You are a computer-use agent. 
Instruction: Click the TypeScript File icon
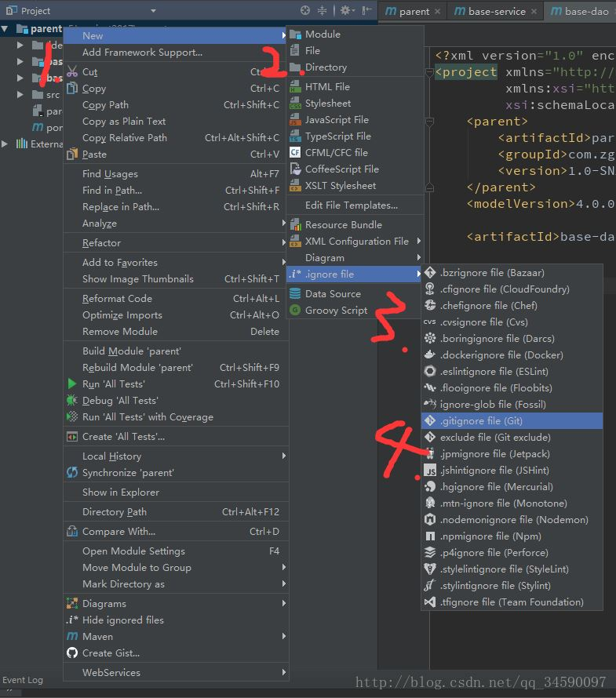295,136
